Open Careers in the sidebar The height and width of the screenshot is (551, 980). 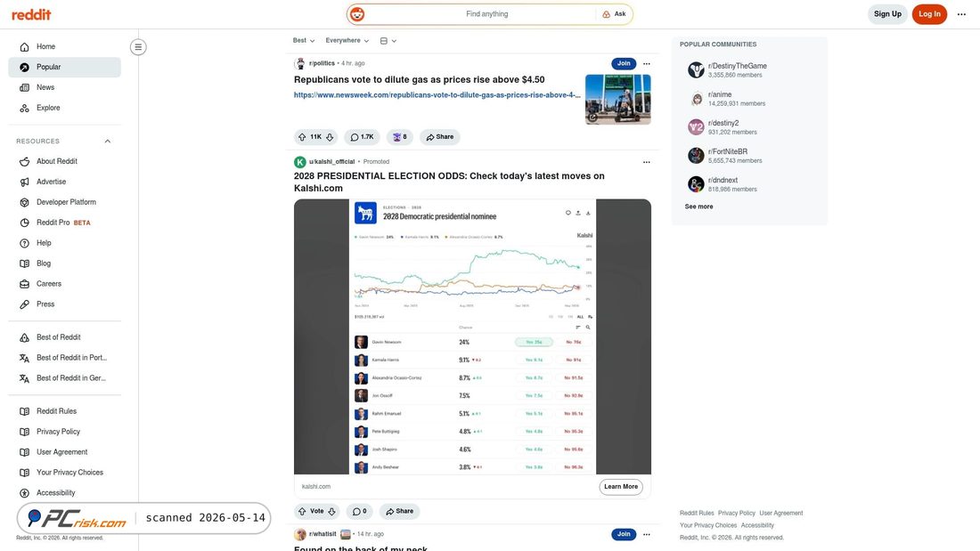point(64,284)
